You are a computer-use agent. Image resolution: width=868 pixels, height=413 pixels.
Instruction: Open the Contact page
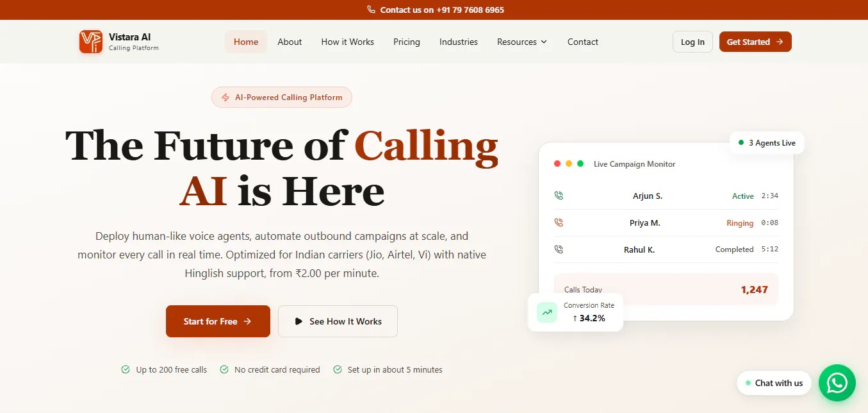583,42
